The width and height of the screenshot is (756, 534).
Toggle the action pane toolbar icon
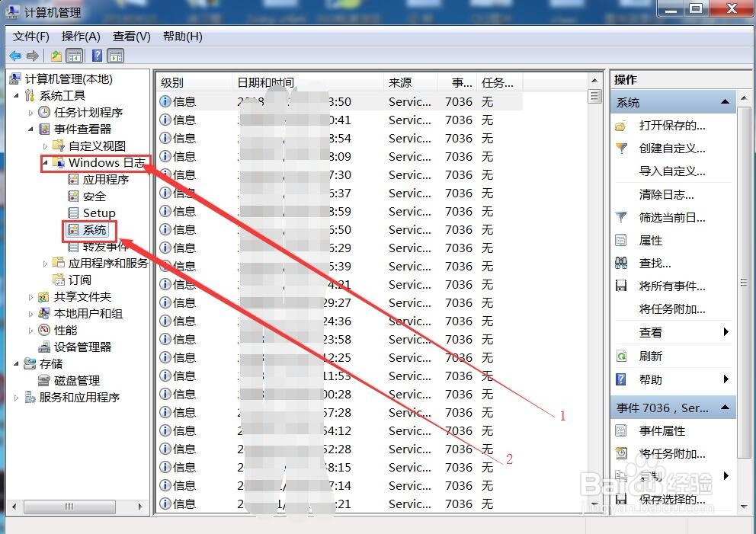[116, 56]
